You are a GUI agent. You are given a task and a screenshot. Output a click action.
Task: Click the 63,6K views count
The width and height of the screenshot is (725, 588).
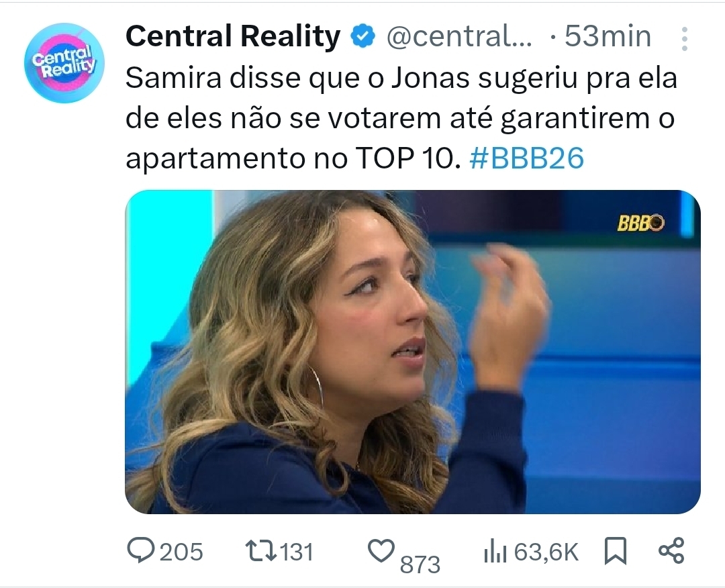click(546, 552)
